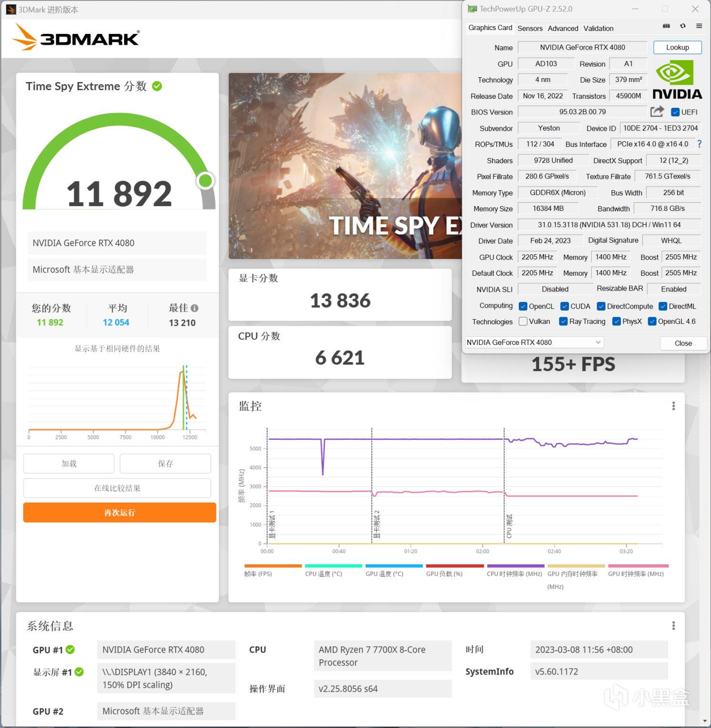Click the GPU 温度 blue legend swatch
The image size is (711, 728).
click(x=394, y=566)
